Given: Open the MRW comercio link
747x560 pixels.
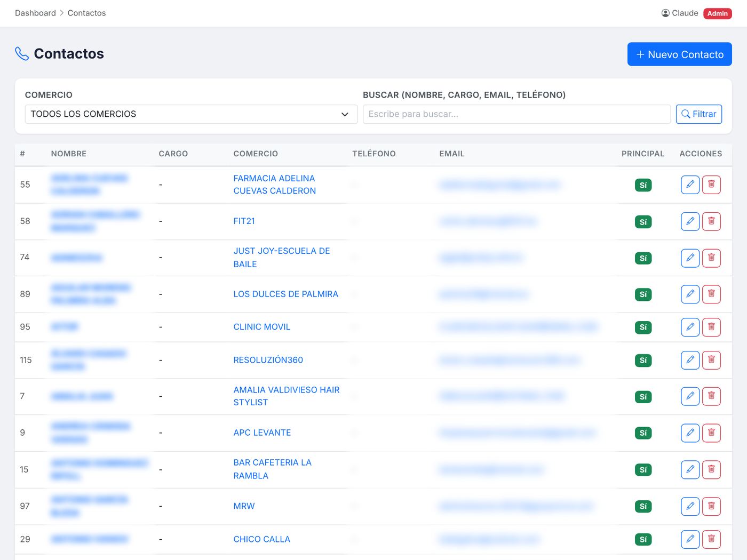Looking at the screenshot, I should click(244, 506).
